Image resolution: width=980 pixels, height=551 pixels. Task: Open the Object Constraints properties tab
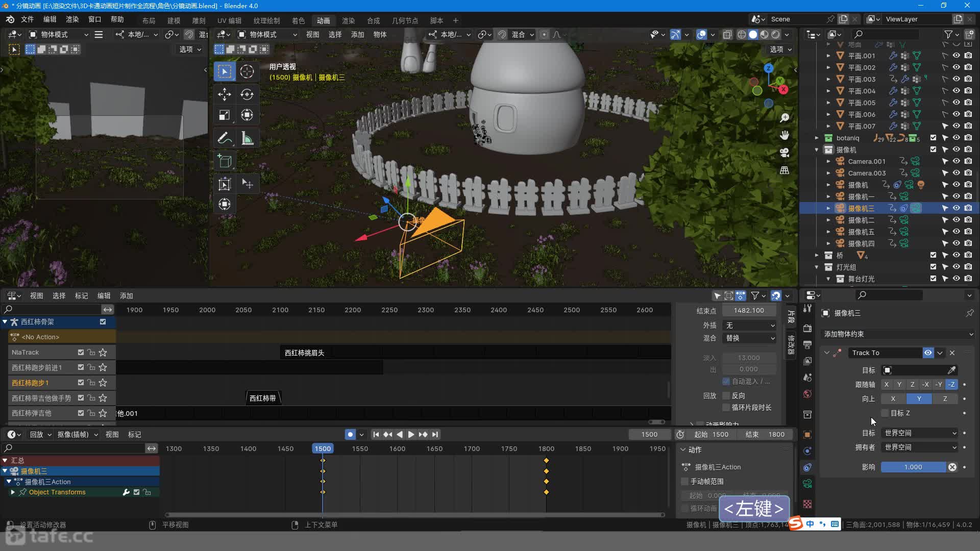pos(807,467)
